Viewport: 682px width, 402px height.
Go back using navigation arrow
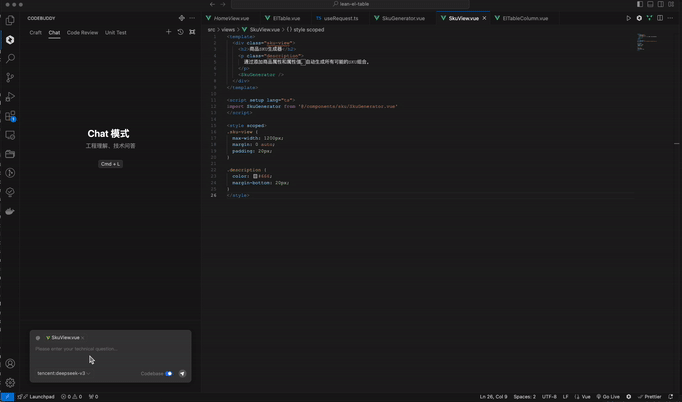click(212, 4)
